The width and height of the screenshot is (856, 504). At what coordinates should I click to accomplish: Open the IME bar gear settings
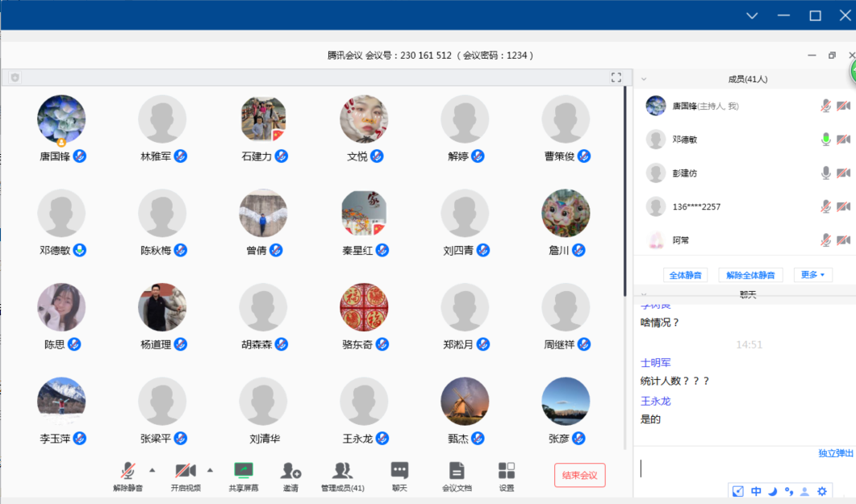822,491
